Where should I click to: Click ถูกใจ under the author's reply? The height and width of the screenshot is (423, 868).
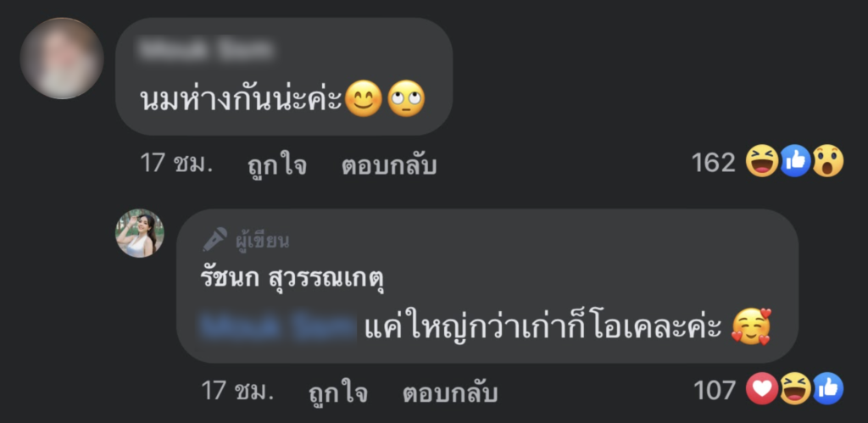pos(337,392)
